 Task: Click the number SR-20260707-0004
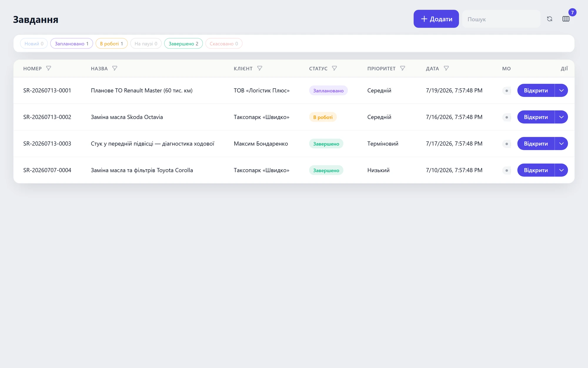click(47, 170)
